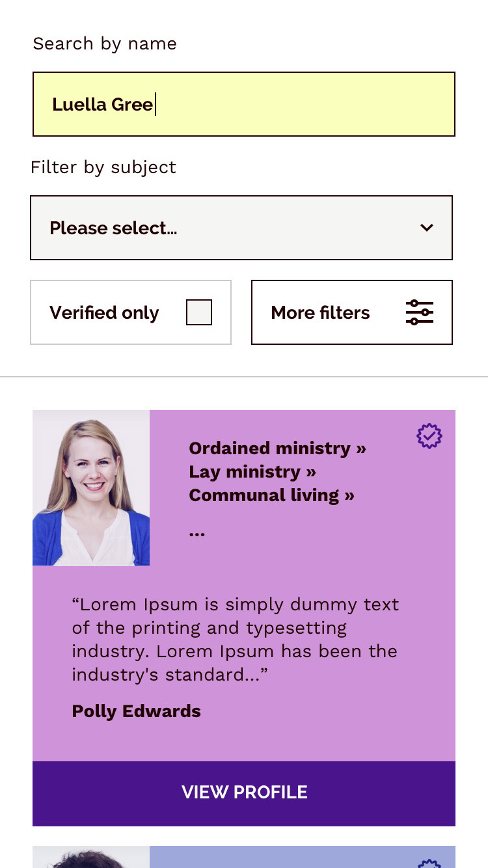Select the Lay ministry subject link
Image resolution: width=488 pixels, height=868 pixels.
[x=252, y=472]
